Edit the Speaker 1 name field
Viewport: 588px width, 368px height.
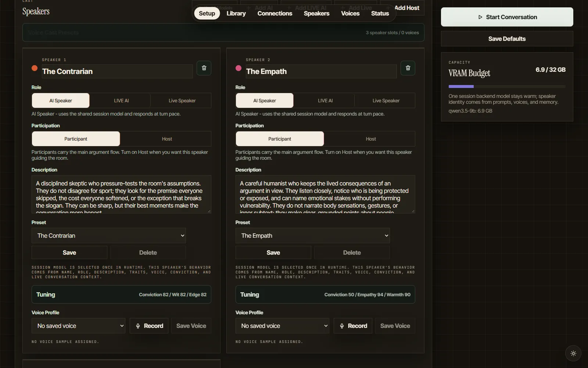[117, 71]
